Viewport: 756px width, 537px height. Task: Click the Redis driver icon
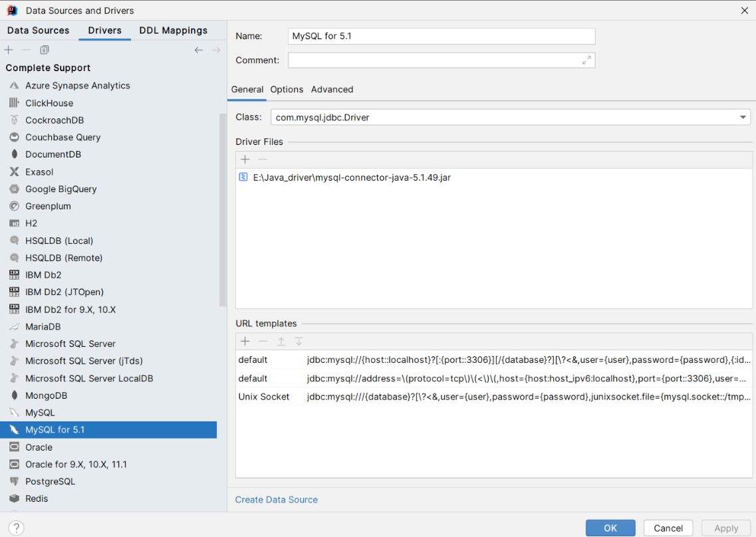pos(15,498)
